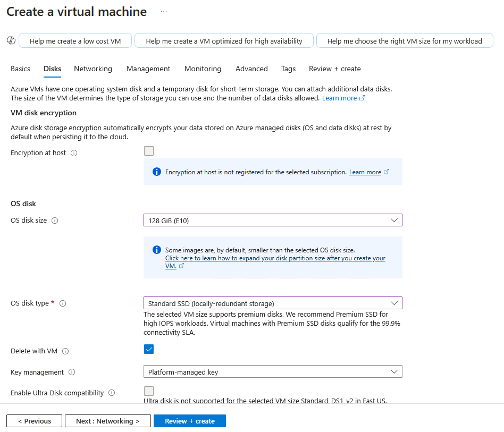Click info icon beside Key management
504x432 pixels.
point(72,372)
